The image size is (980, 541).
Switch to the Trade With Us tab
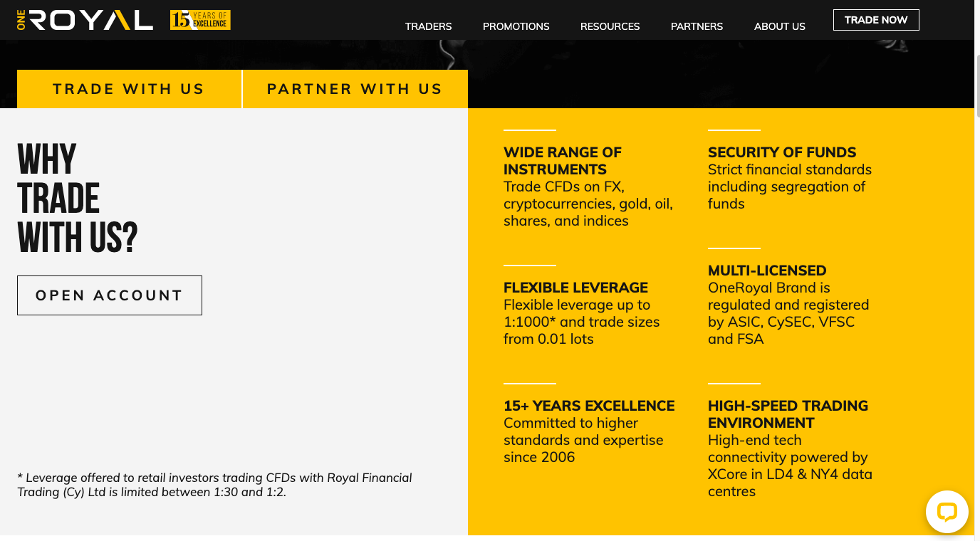(x=129, y=89)
